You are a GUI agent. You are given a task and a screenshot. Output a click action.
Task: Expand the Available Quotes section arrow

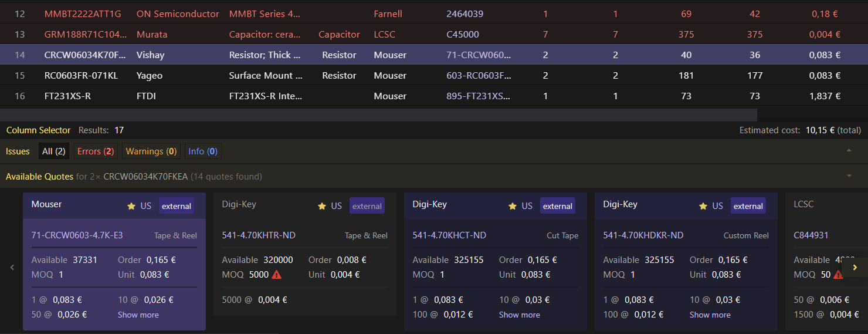tap(849, 176)
